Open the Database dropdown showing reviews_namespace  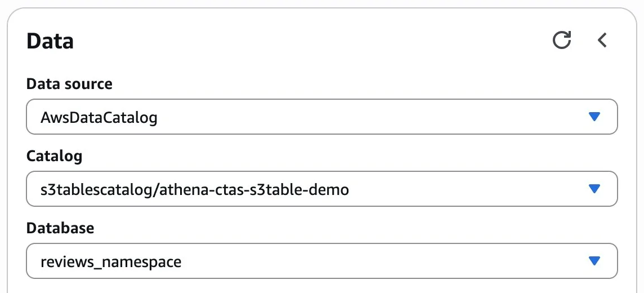point(322,261)
